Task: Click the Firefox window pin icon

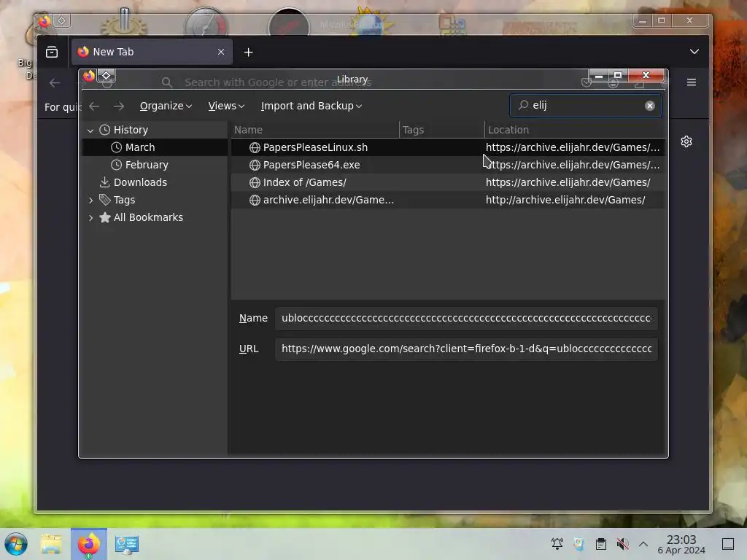Action: pos(61,20)
